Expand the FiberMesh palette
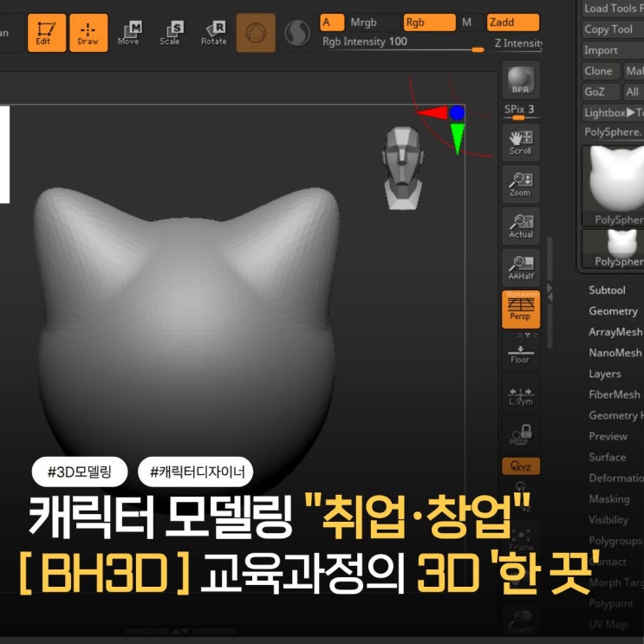 (x=615, y=394)
